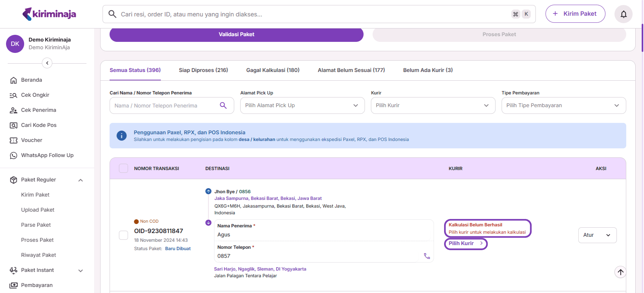Click the scroll-to-top arrow button
Viewport: 644px width, 293px height.
[x=620, y=272]
